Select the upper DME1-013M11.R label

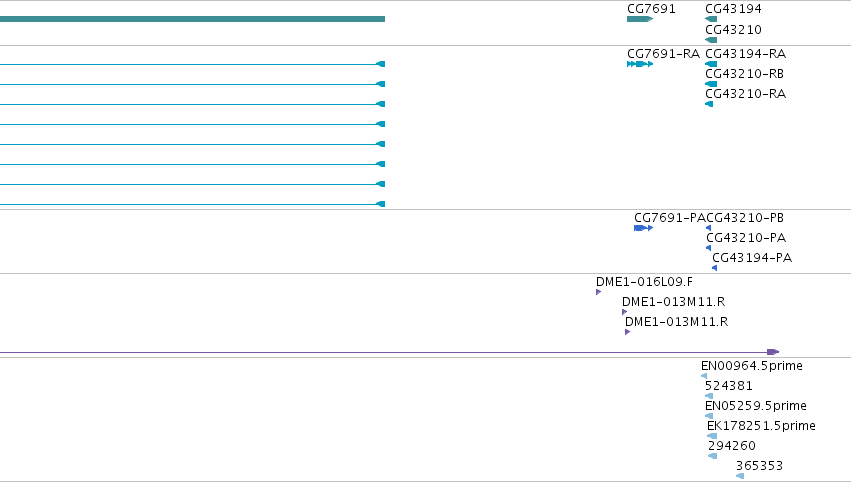(x=674, y=302)
